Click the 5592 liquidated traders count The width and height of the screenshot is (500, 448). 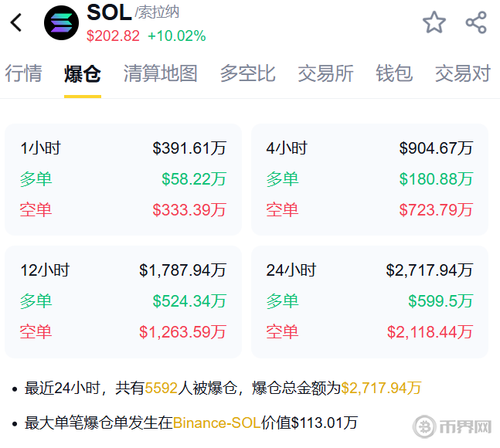tap(162, 388)
